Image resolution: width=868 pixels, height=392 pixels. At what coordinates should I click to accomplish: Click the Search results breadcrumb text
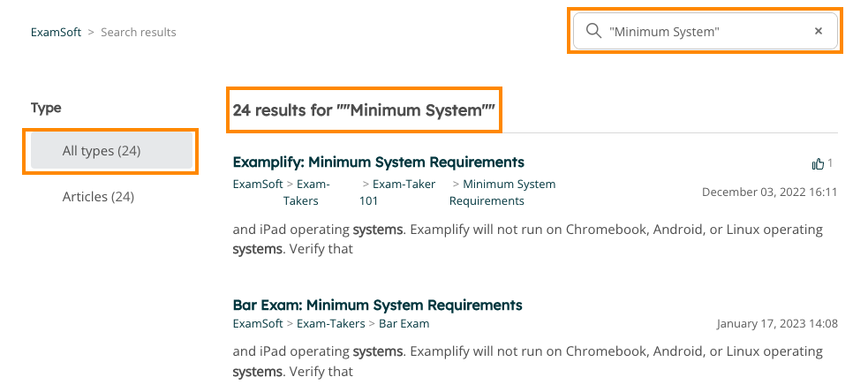coord(139,32)
